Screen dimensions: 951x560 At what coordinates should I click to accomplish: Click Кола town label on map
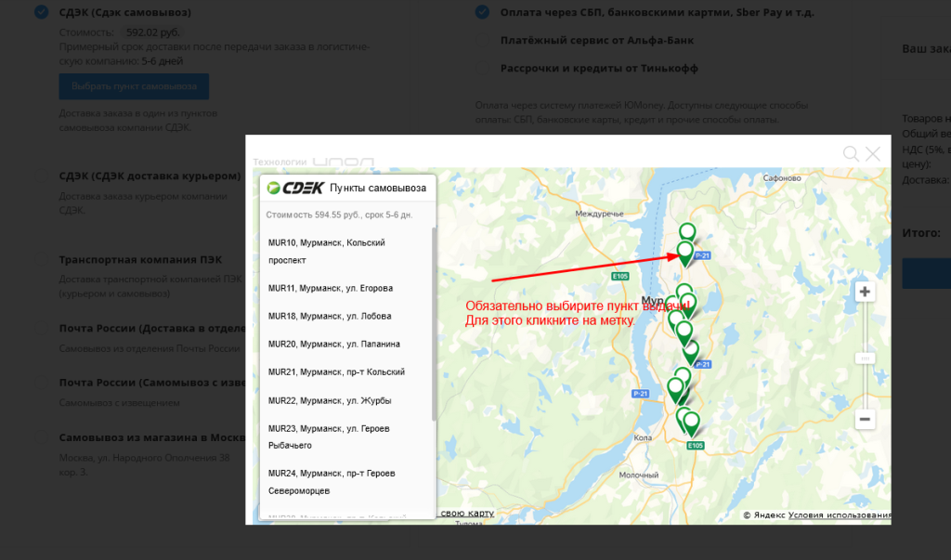643,437
